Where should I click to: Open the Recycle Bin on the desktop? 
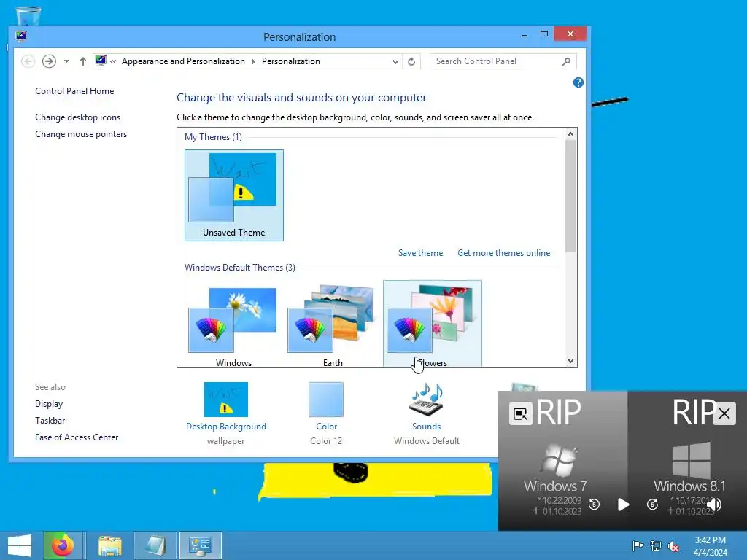[x=28, y=15]
